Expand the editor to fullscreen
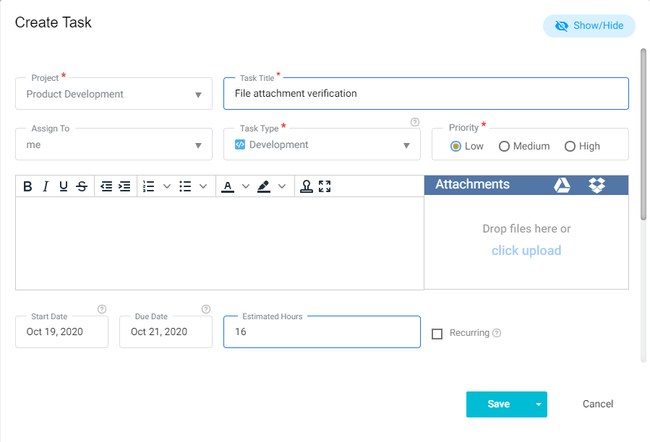Screen dimensions: 650x442 point(324,186)
